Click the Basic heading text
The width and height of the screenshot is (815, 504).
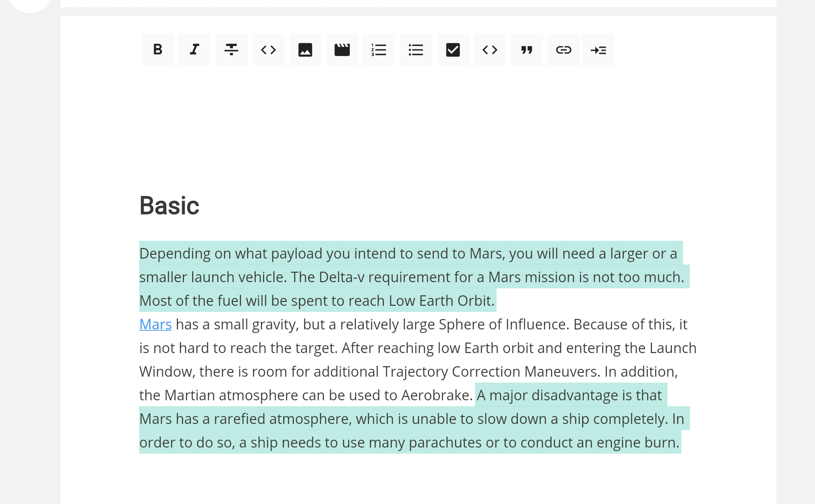pos(169,205)
